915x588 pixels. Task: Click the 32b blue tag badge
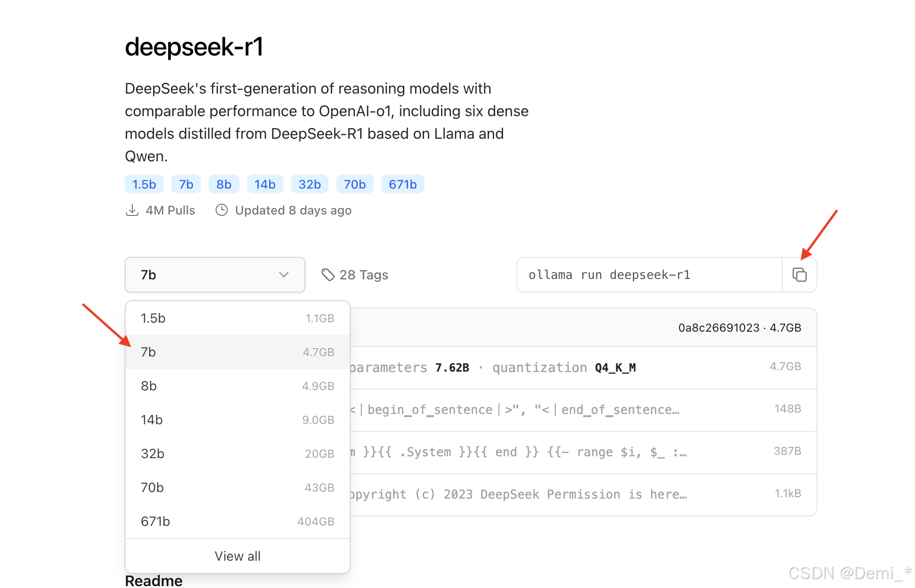[309, 184]
